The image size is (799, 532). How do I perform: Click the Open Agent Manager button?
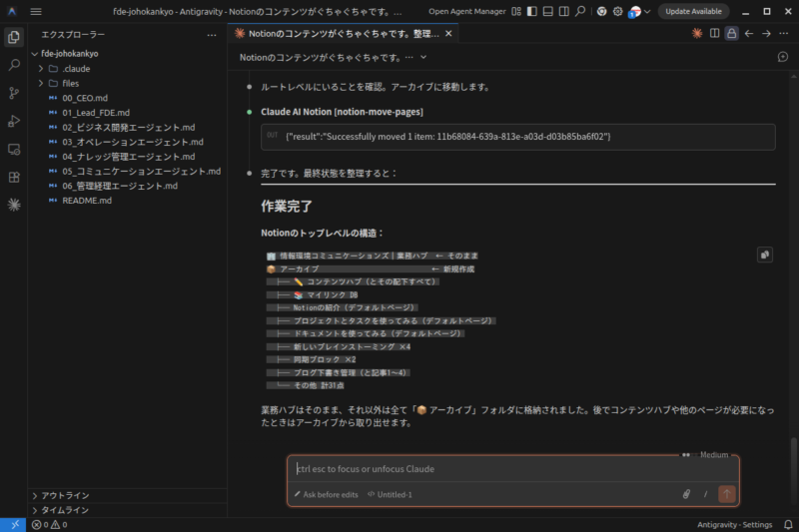[465, 11]
